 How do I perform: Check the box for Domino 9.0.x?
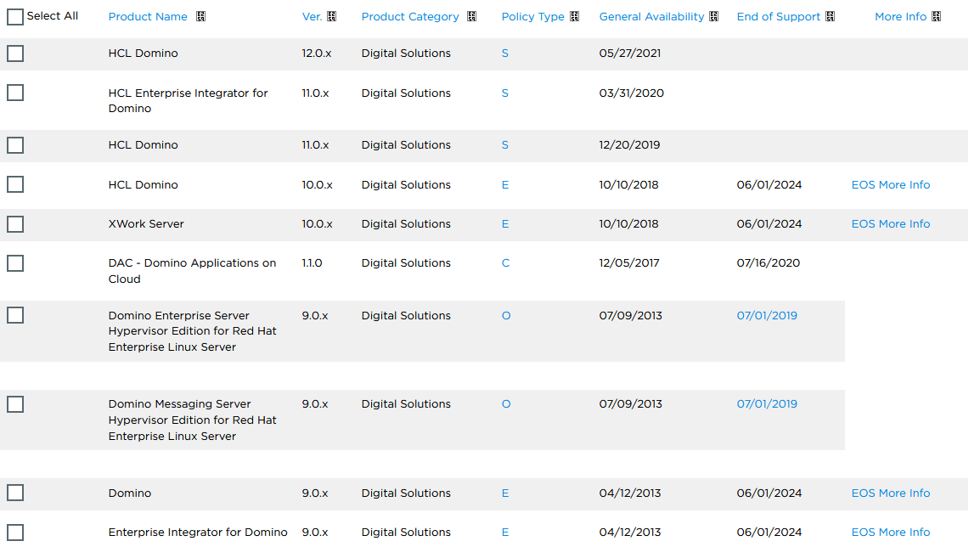(x=15, y=493)
